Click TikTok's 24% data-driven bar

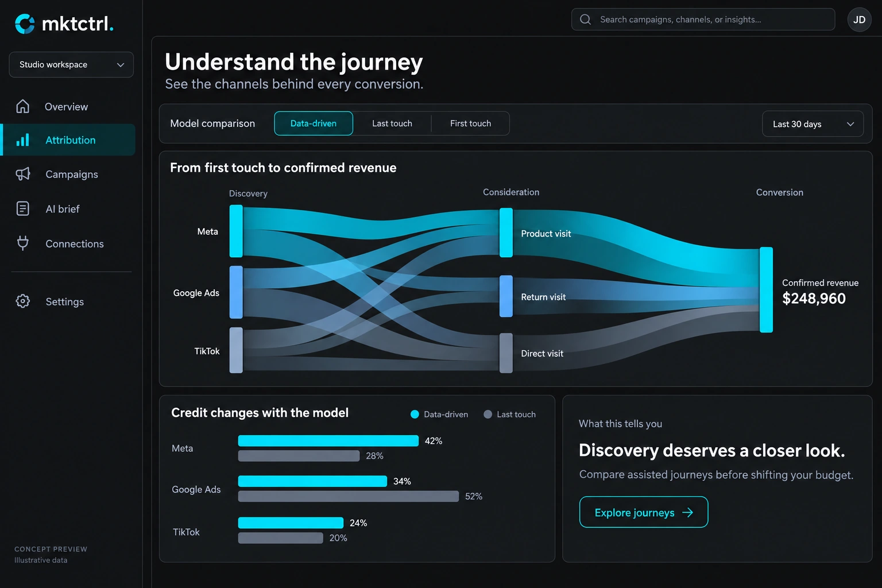(291, 523)
